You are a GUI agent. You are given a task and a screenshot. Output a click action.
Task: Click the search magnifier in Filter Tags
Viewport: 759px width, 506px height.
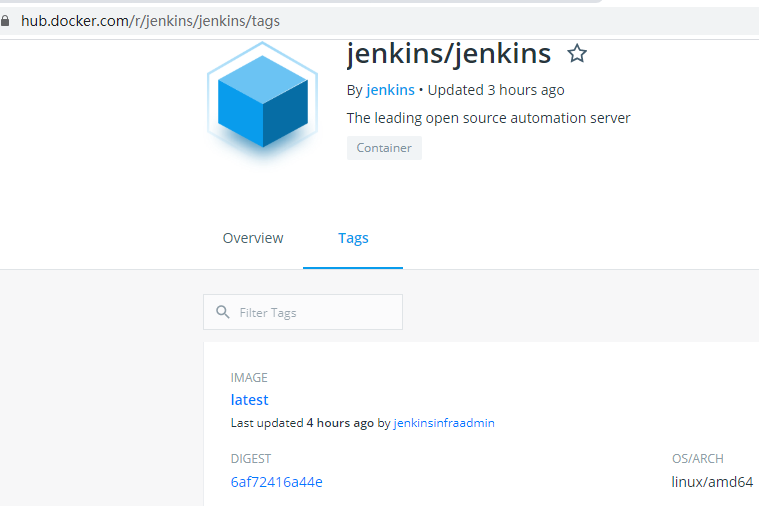pyautogui.click(x=223, y=312)
